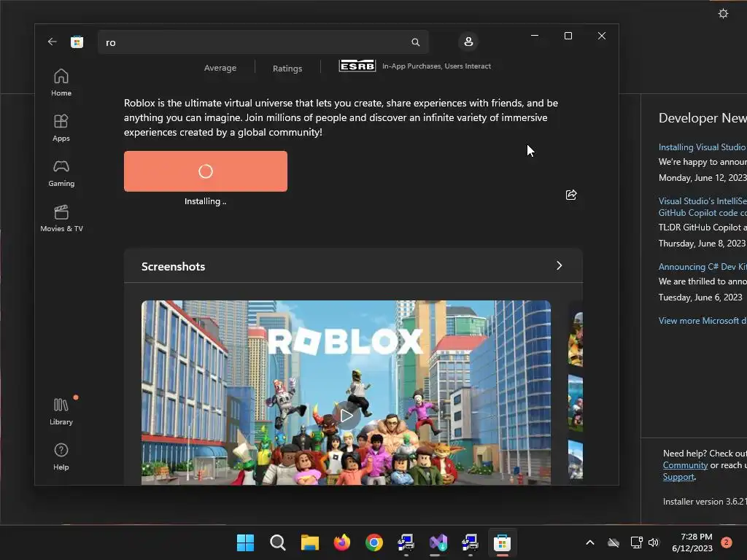The width and height of the screenshot is (747, 560).
Task: Open the Community link in installer
Action: coord(685,465)
